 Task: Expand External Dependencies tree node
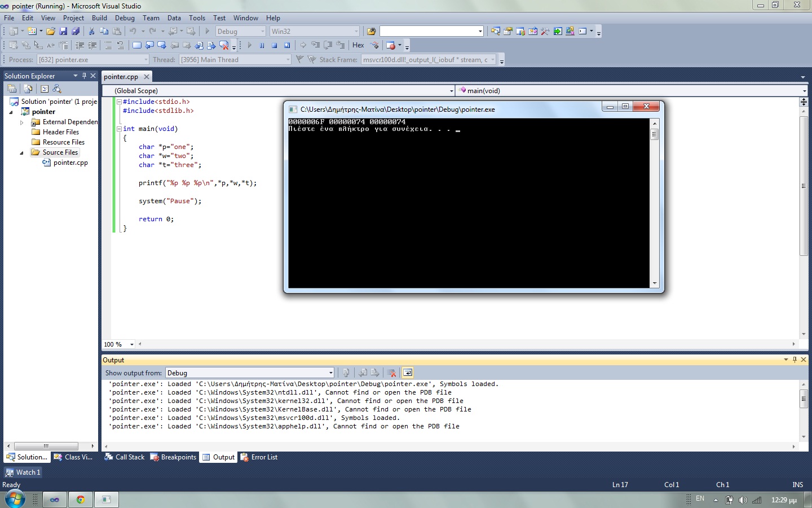pos(22,122)
